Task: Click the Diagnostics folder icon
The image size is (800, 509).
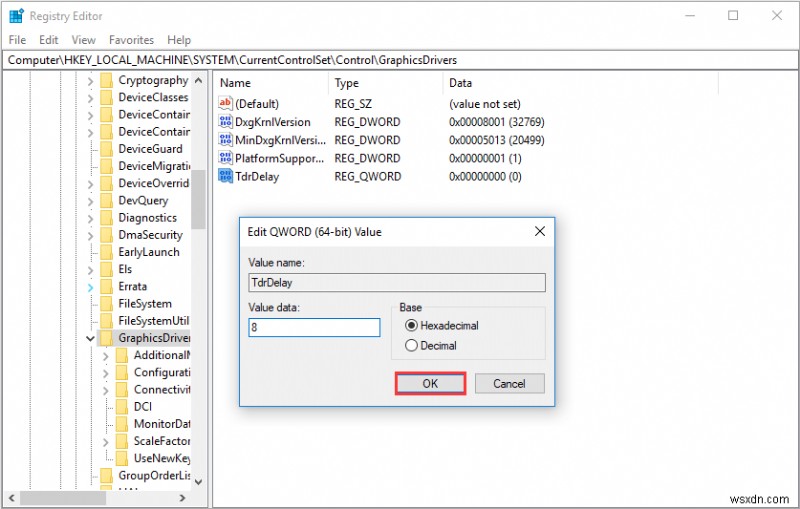Action: click(106, 218)
